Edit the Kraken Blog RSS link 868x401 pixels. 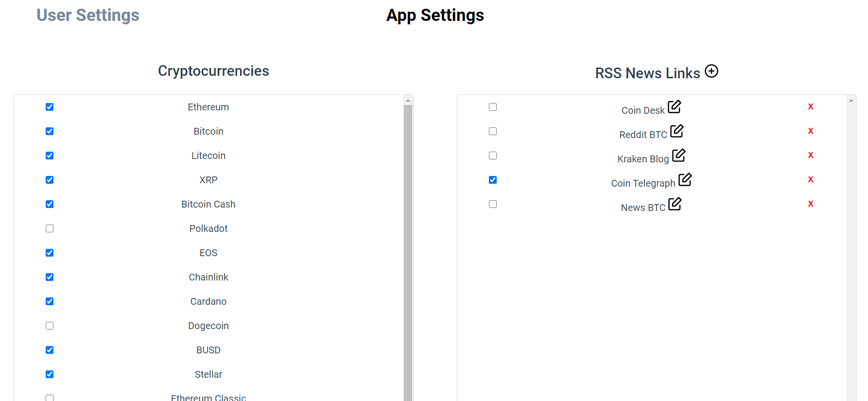(x=679, y=155)
